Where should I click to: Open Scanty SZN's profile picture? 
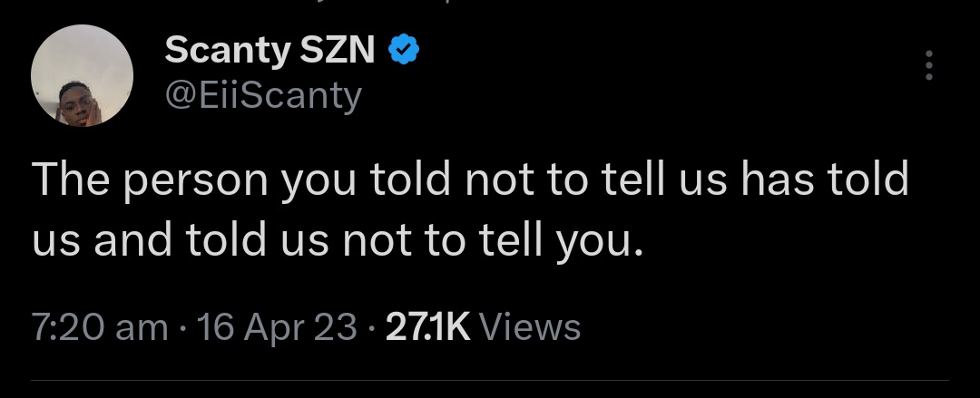(83, 77)
